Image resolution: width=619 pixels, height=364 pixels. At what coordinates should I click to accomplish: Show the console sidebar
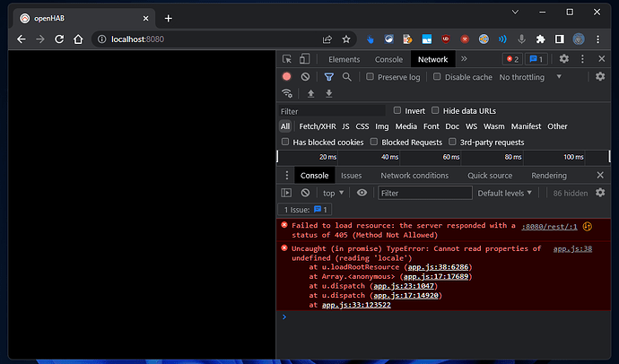(287, 193)
